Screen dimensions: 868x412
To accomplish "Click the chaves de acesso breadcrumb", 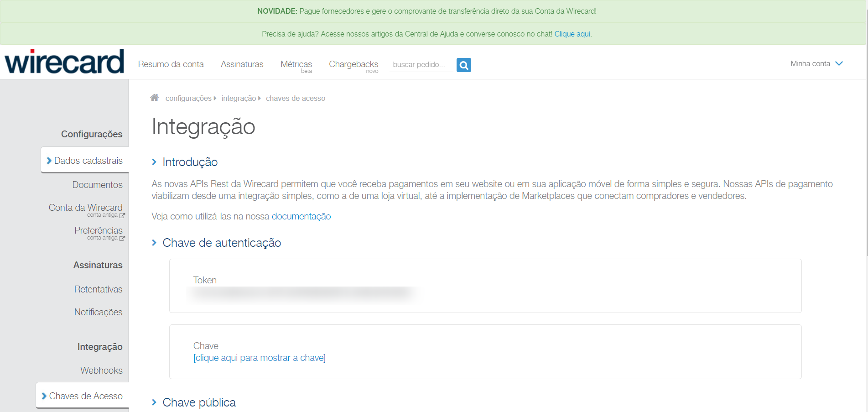I will (x=296, y=98).
